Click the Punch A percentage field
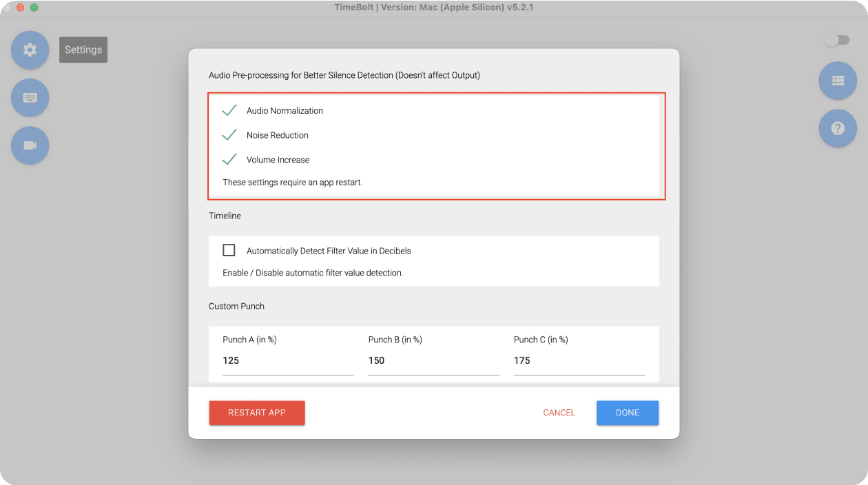This screenshot has height=485, width=868. point(288,360)
